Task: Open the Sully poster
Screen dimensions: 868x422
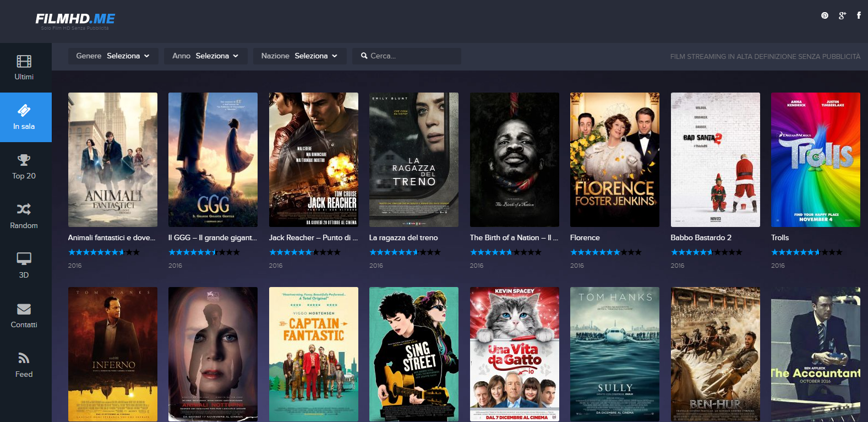Action: coord(615,354)
